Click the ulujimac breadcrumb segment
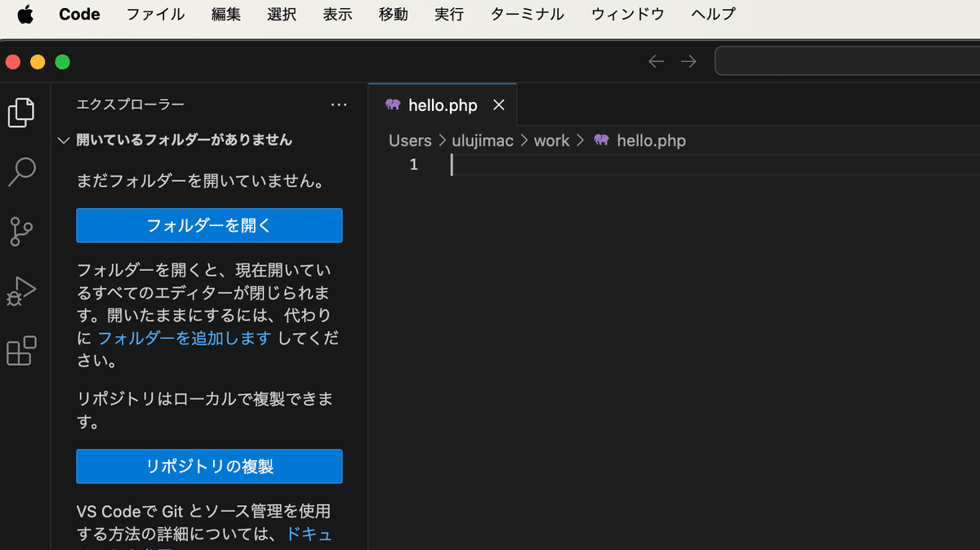The width and height of the screenshot is (980, 550). pyautogui.click(x=483, y=140)
